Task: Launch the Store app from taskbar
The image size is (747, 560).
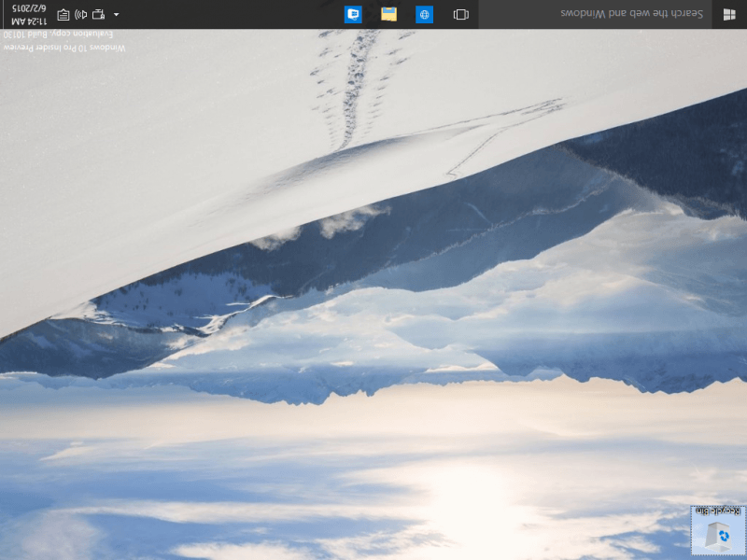Action: click(x=353, y=14)
